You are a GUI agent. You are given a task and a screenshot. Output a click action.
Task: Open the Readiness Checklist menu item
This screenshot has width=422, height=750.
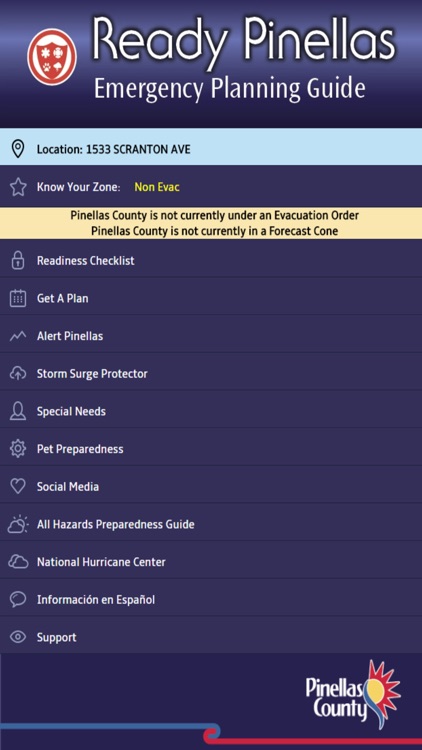point(211,261)
